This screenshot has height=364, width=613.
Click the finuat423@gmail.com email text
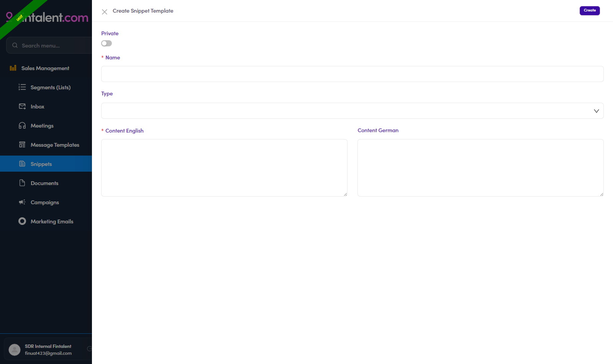tap(48, 353)
